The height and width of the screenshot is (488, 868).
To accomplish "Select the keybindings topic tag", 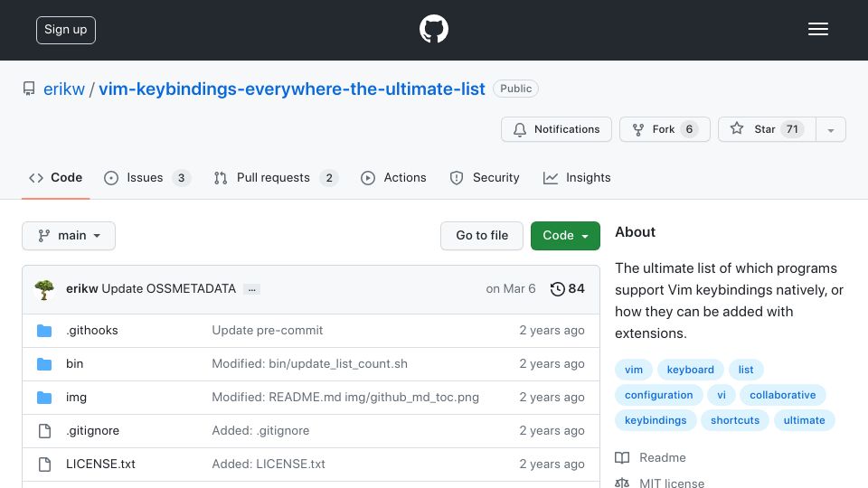I will (x=656, y=420).
